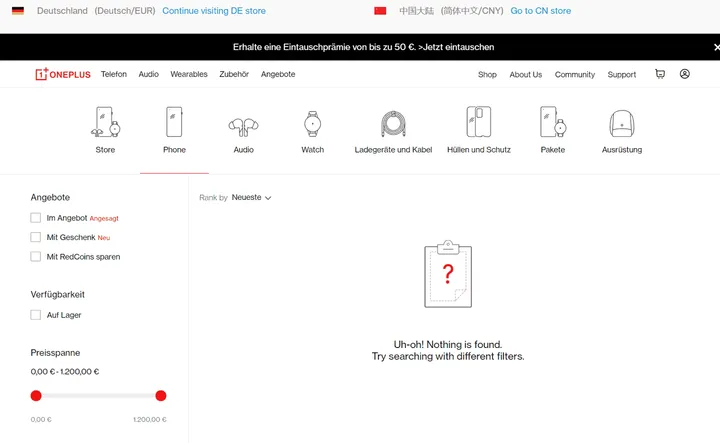Image resolution: width=720 pixels, height=443 pixels.
Task: Select the Ladegeräte und Kabel icon
Action: coord(393,124)
